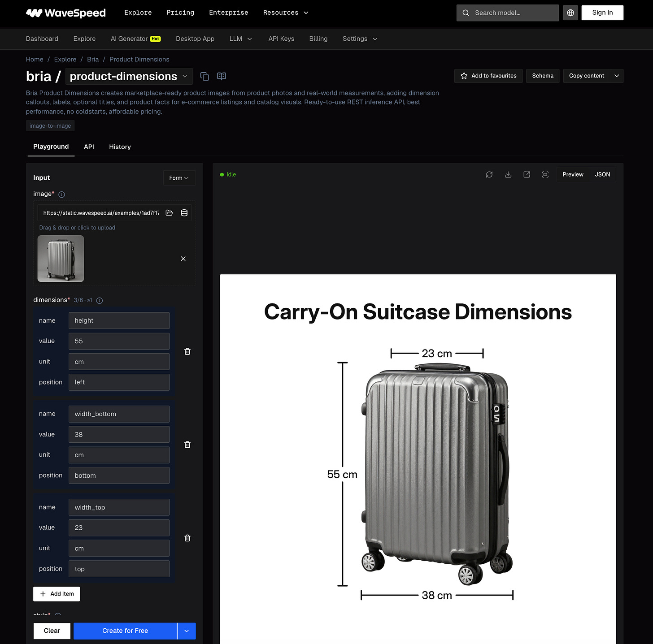This screenshot has width=653, height=644.
Task: Switch output view to JSON
Action: [x=602, y=174]
